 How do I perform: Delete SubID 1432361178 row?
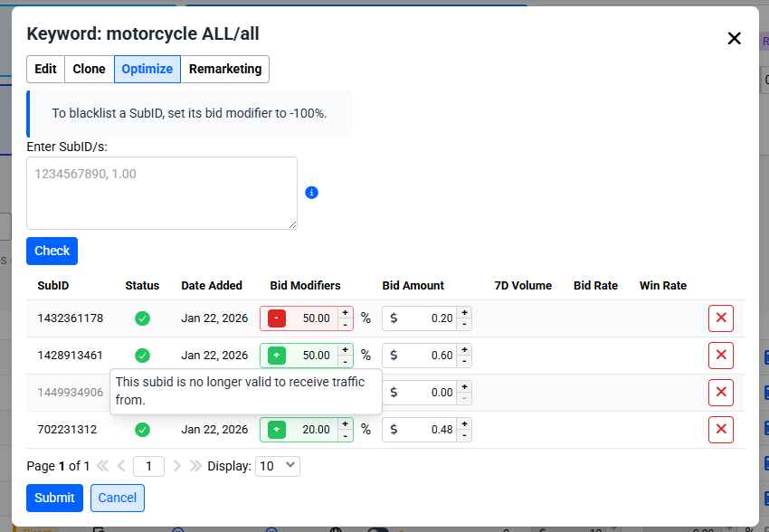pos(720,318)
